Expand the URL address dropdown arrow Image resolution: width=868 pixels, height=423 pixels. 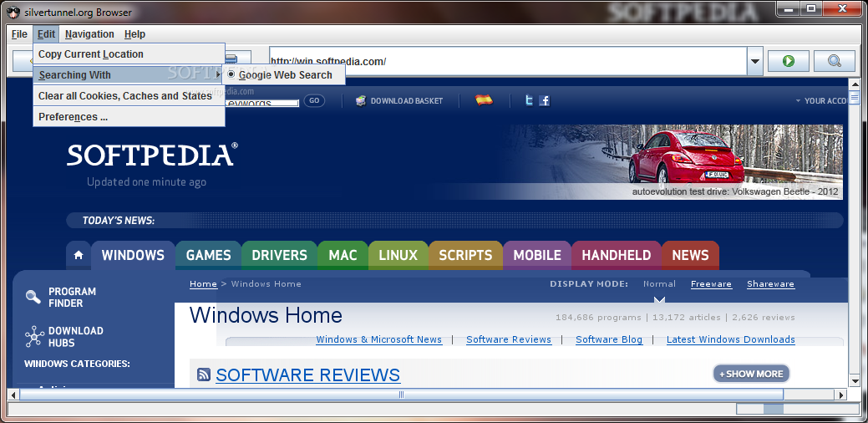click(x=754, y=61)
